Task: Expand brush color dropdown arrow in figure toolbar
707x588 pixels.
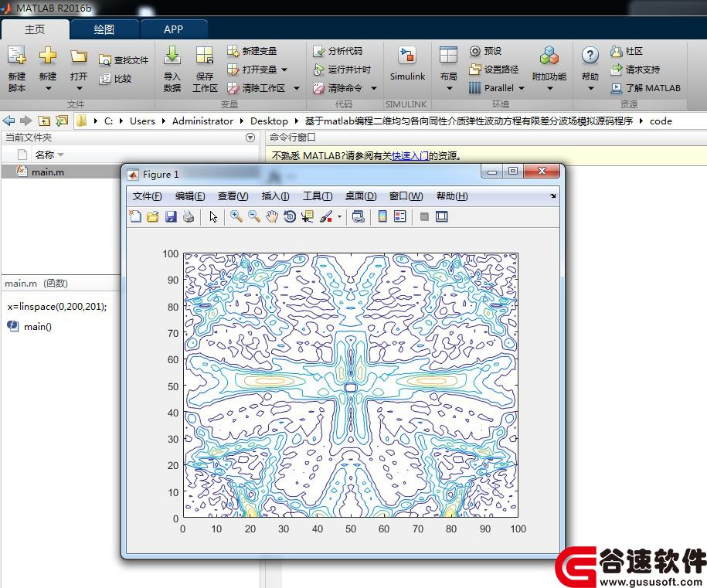Action: [339, 217]
